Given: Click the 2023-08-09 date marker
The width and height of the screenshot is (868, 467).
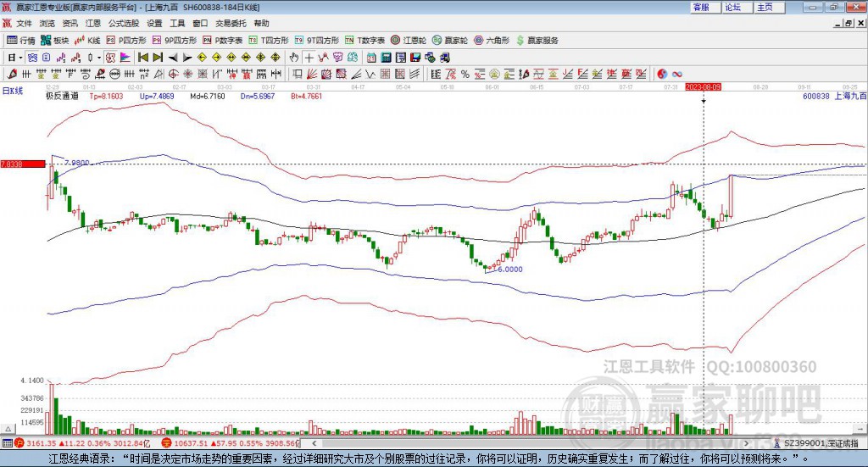Looking at the screenshot, I should pyautogui.click(x=703, y=86).
